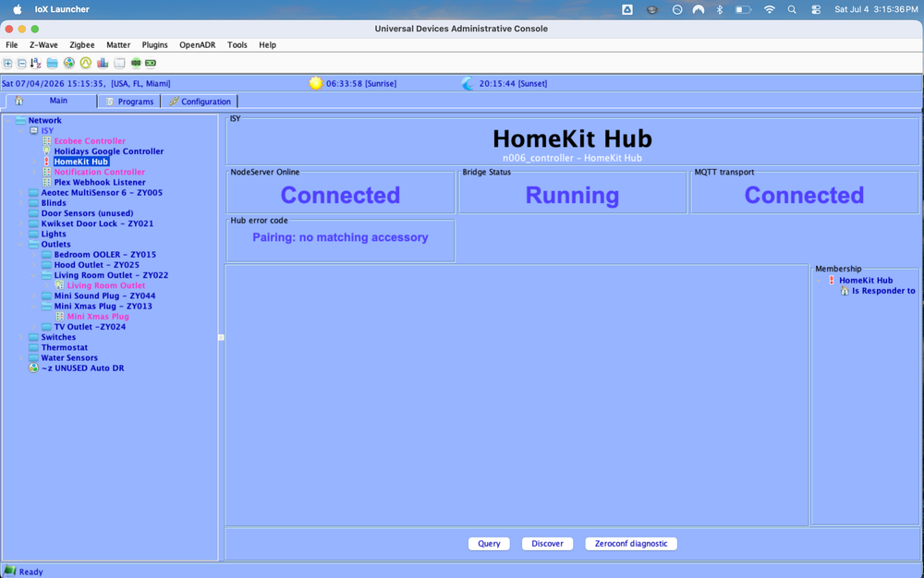Open the Z-Wave menu
The width and height of the screenshot is (924, 578).
(43, 44)
